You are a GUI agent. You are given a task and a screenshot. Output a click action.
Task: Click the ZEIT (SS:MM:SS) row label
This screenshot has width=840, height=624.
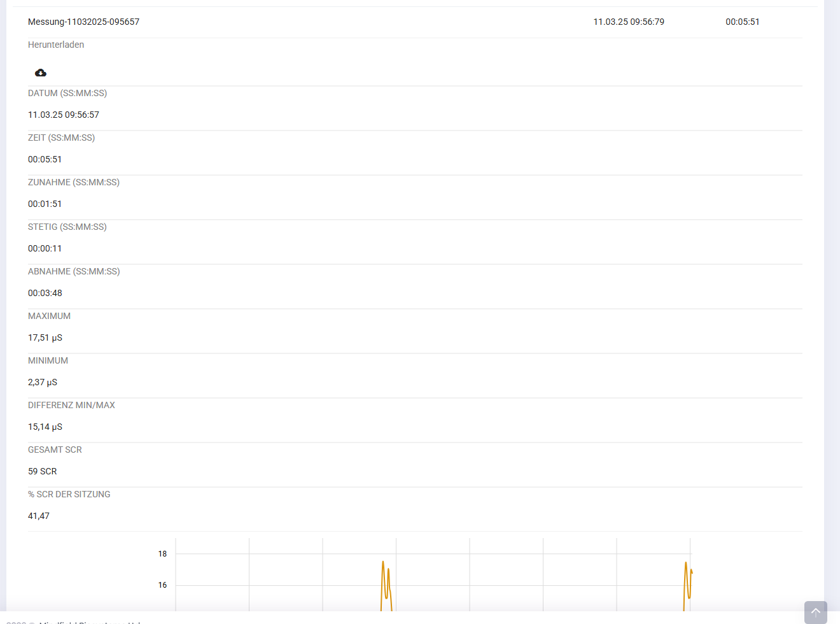[x=61, y=138]
